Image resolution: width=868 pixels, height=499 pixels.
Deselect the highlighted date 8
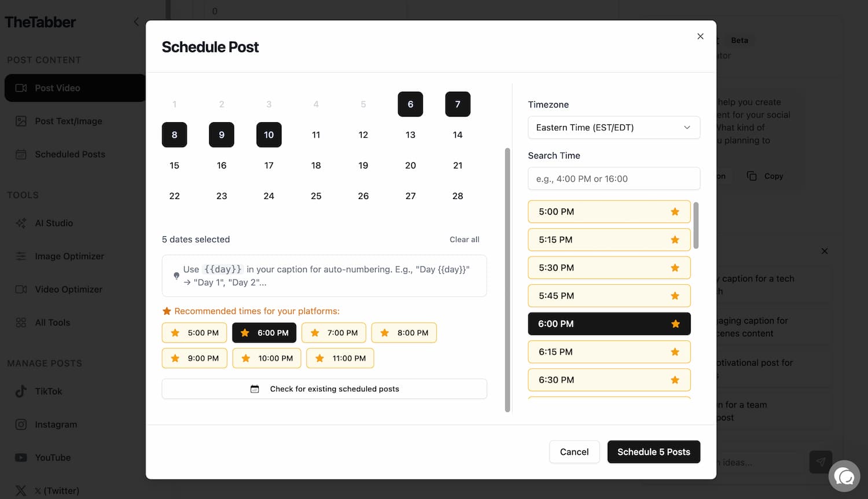(174, 134)
